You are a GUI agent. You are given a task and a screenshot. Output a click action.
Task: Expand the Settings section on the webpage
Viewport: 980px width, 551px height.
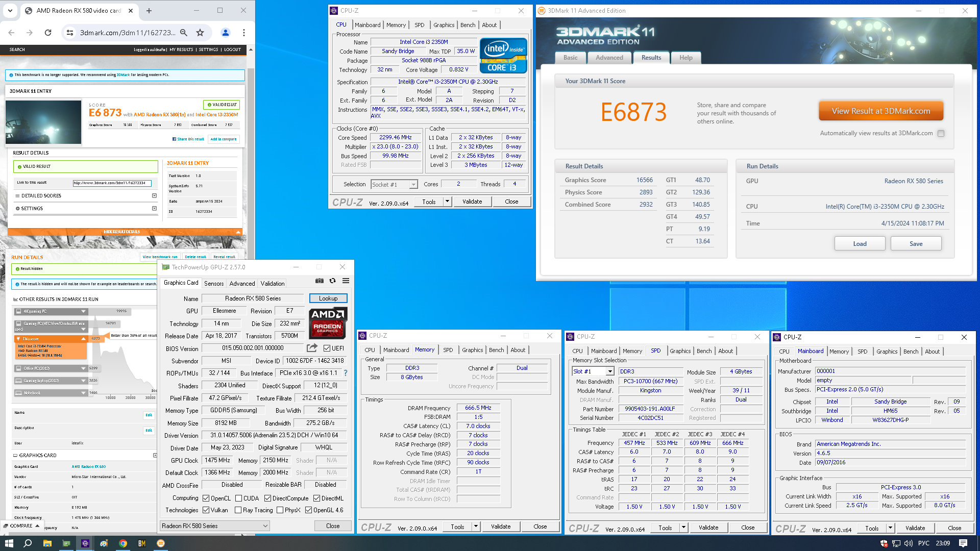coord(154,209)
